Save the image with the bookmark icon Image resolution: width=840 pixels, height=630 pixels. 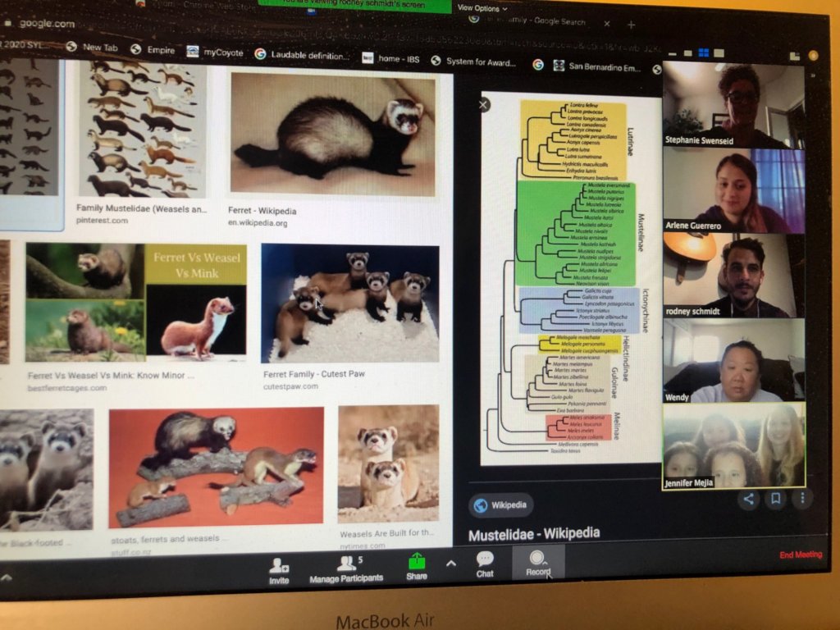click(x=774, y=498)
